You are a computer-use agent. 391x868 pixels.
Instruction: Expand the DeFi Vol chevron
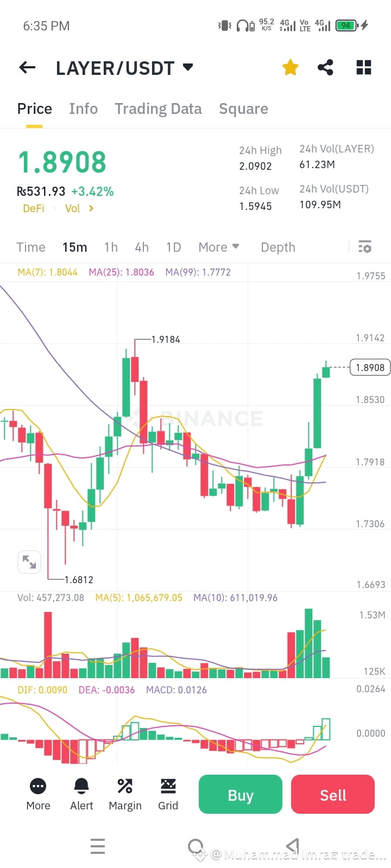click(x=91, y=208)
